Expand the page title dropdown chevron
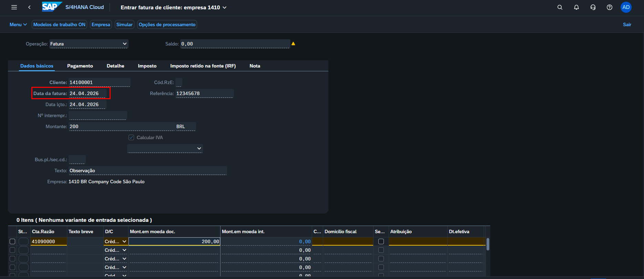Screen dimensions: 644x279 [x=225, y=8]
